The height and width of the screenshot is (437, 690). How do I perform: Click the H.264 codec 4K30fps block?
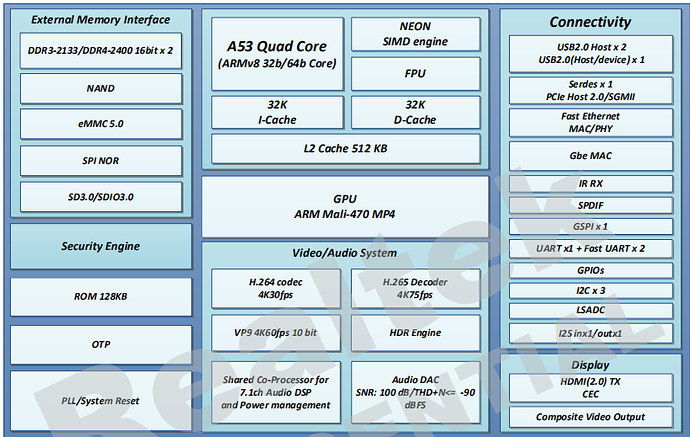point(276,288)
